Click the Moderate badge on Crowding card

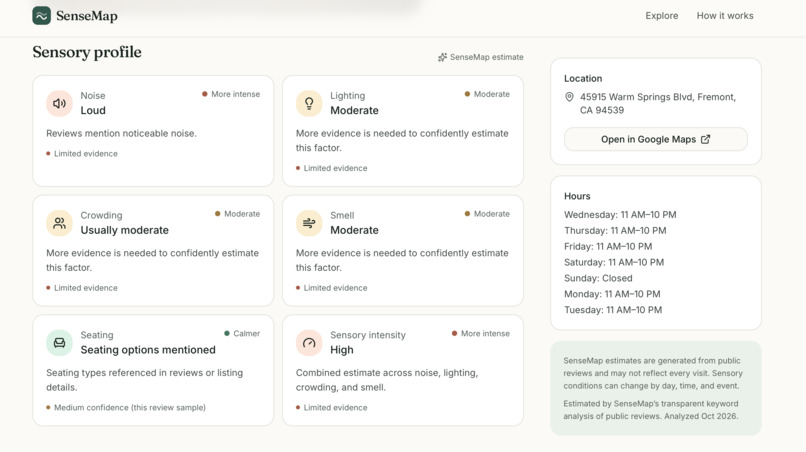point(237,214)
